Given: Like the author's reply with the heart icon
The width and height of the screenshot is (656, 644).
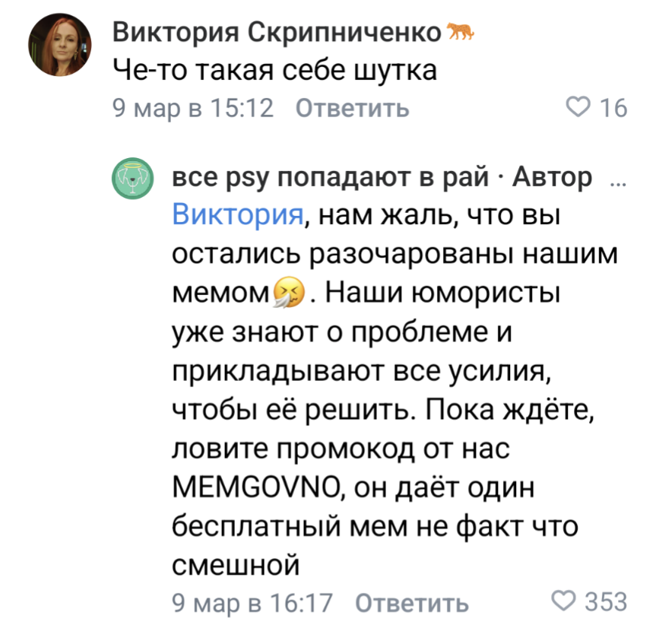Looking at the screenshot, I should click(565, 602).
